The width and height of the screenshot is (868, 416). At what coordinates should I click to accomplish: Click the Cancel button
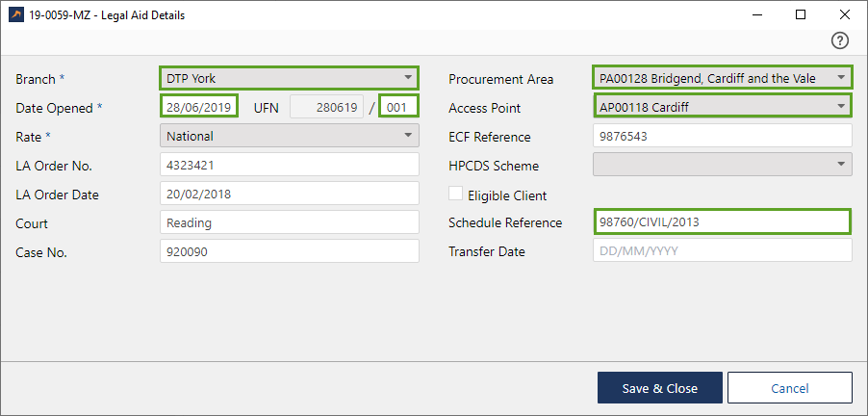coord(789,388)
